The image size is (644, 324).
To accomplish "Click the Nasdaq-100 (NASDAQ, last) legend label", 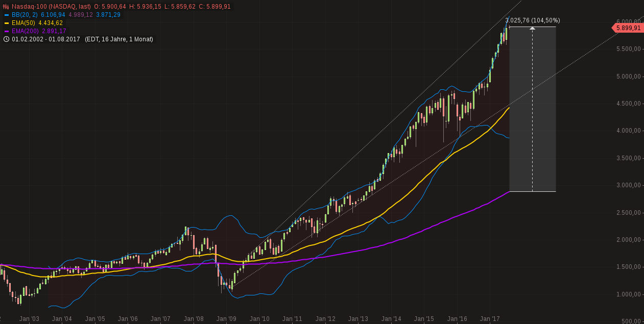I will [51, 6].
